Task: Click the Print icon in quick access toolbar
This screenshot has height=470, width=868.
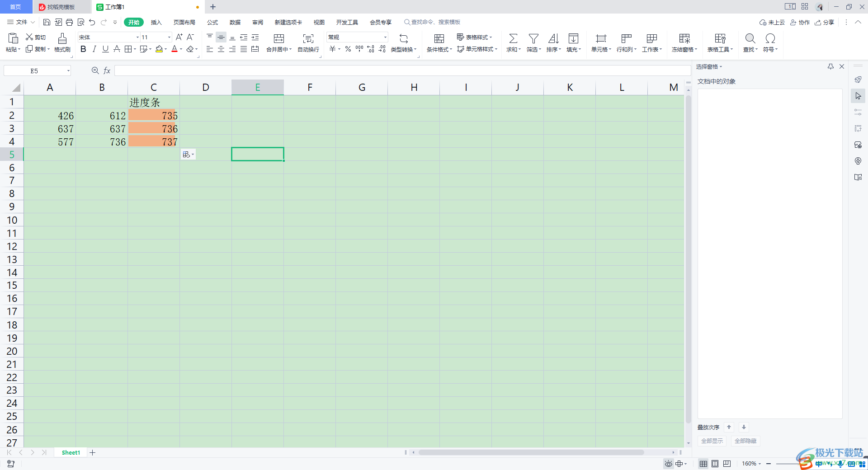Action: [69, 22]
